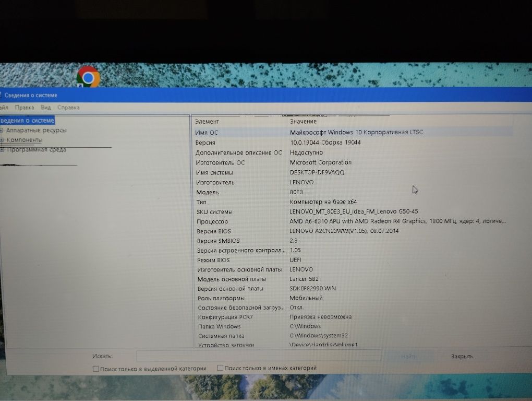
Task: Select the Папка Windows row label
Action: [219, 326]
